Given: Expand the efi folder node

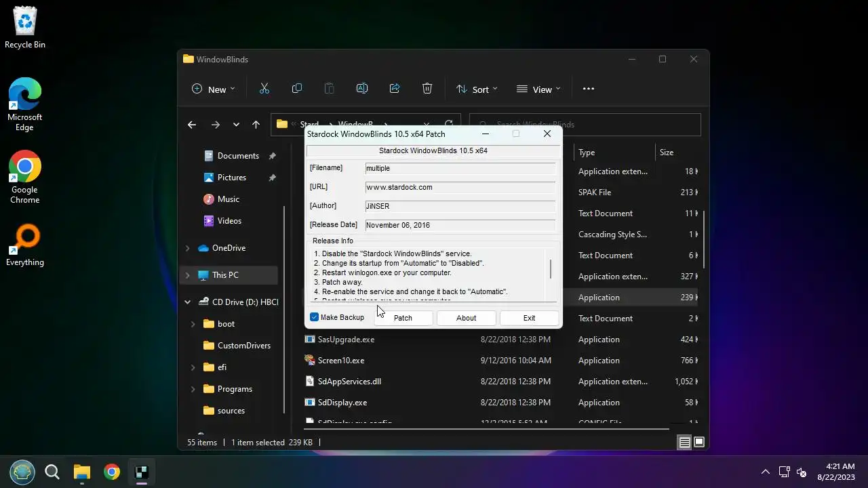Looking at the screenshot, I should pos(193,367).
